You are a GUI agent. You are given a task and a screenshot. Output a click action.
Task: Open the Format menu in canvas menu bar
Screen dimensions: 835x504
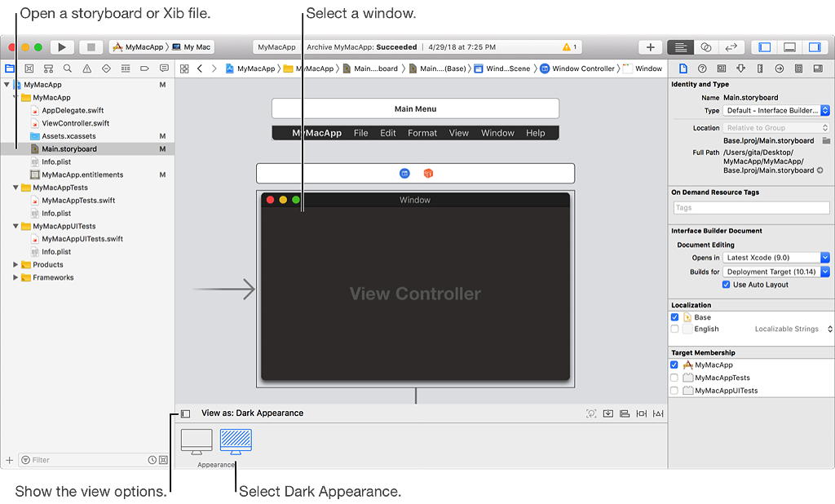422,133
